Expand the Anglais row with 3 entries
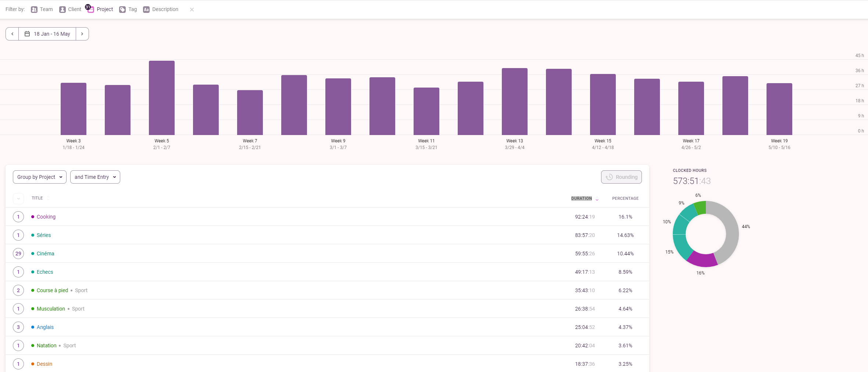Image resolution: width=868 pixels, height=372 pixels. (18, 327)
